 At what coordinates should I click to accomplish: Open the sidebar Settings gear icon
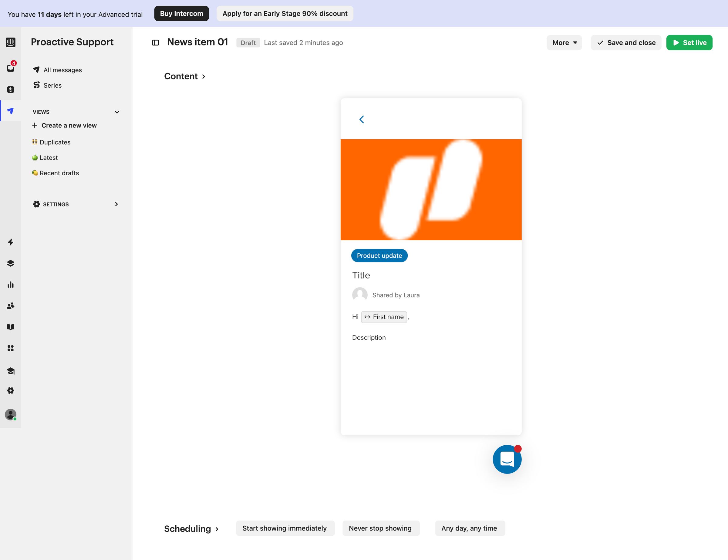click(x=10, y=390)
